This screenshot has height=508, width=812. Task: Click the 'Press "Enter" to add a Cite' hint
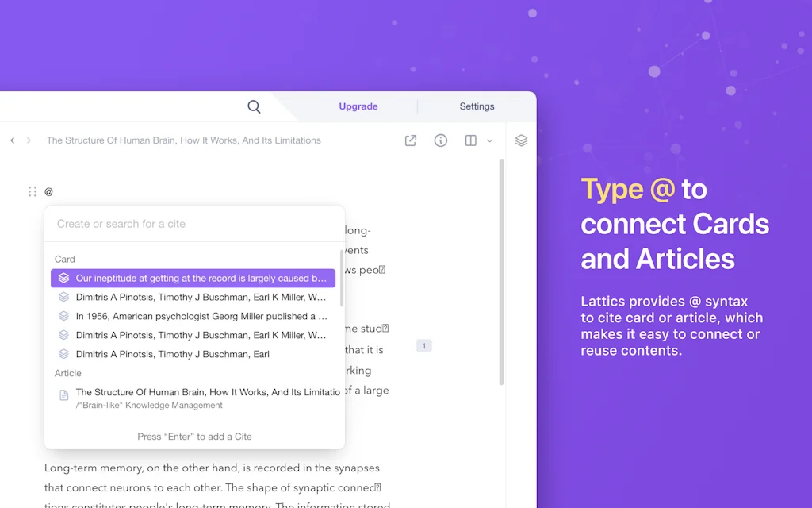[195, 437]
